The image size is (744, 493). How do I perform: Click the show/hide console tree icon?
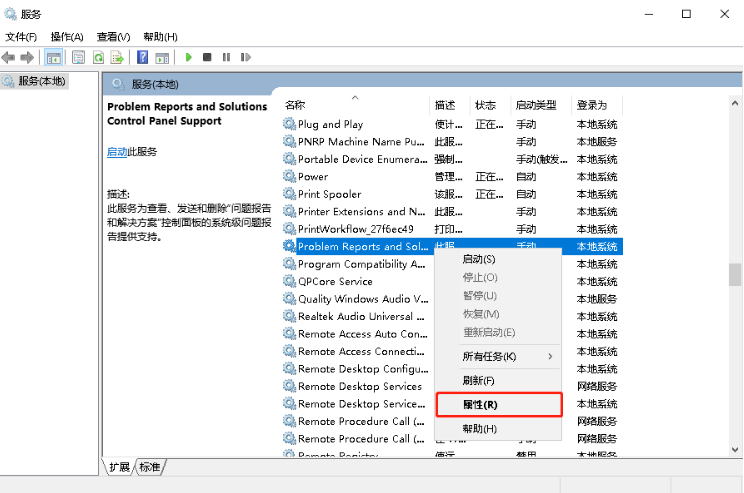(53, 57)
